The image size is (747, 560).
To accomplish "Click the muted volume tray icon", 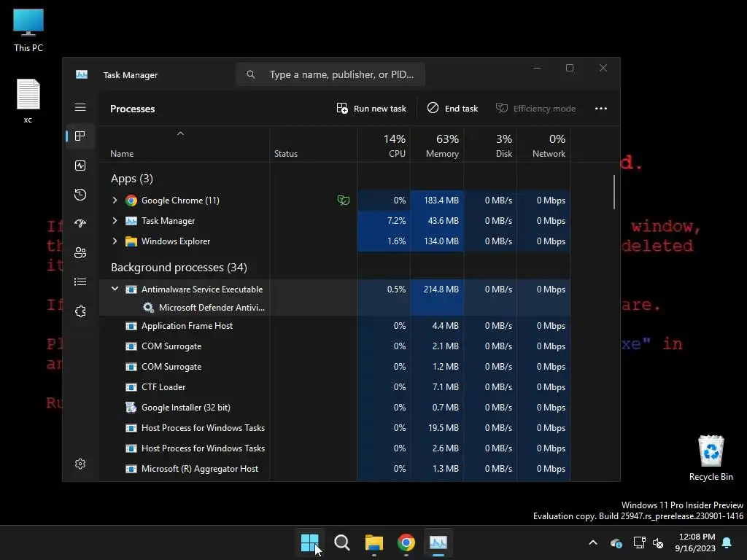I will pos(658,542).
